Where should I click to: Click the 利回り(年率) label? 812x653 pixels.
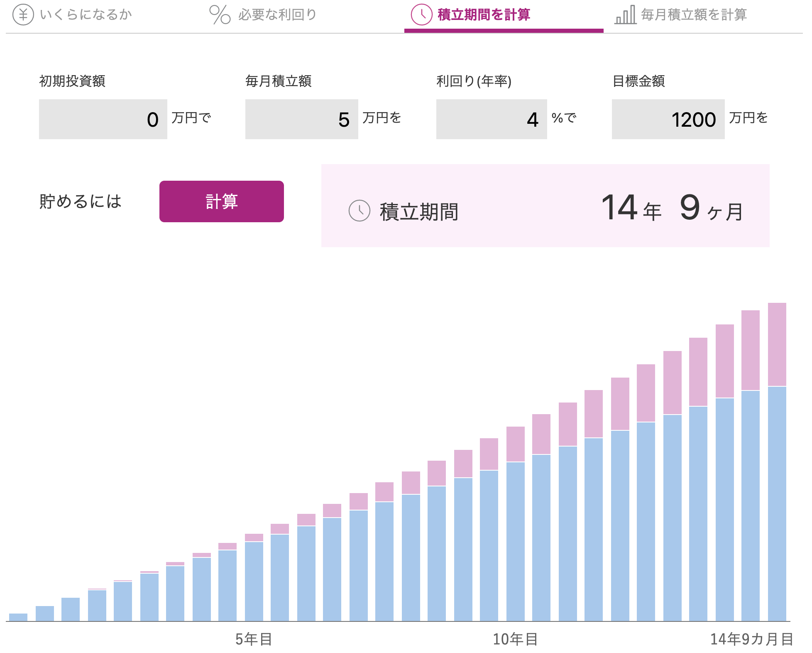(x=474, y=81)
